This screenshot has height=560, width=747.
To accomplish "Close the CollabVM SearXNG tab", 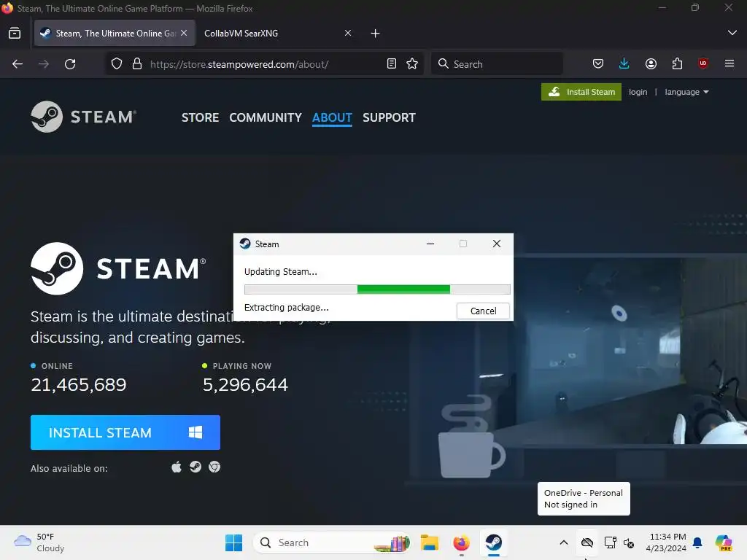I will 348,33.
